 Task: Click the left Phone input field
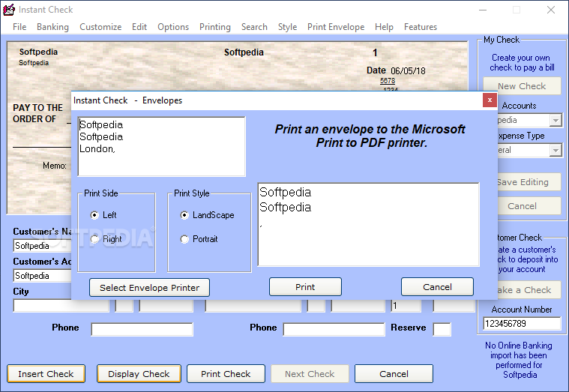pyautogui.click(x=142, y=329)
